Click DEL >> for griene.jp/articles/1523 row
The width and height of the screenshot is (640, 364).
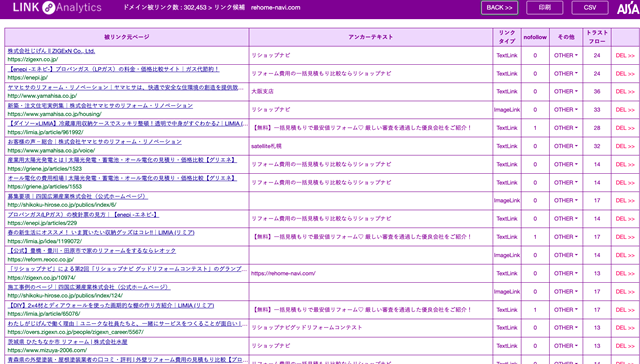click(625, 164)
